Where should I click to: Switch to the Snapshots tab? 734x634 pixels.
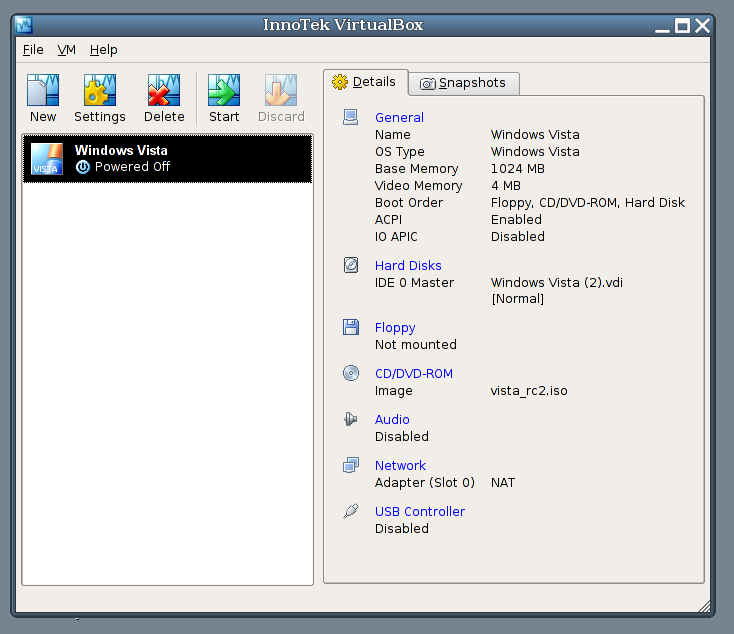pyautogui.click(x=463, y=83)
